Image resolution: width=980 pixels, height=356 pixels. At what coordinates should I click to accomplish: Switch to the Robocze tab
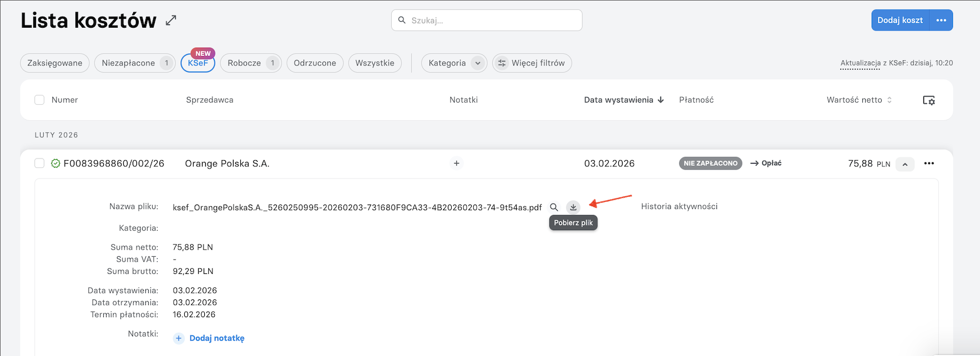click(251, 63)
